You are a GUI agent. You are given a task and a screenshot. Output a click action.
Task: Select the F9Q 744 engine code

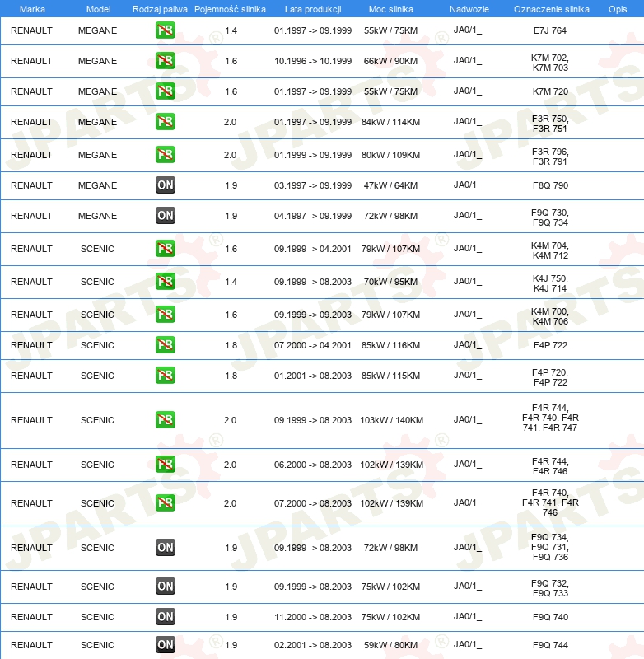point(550,645)
